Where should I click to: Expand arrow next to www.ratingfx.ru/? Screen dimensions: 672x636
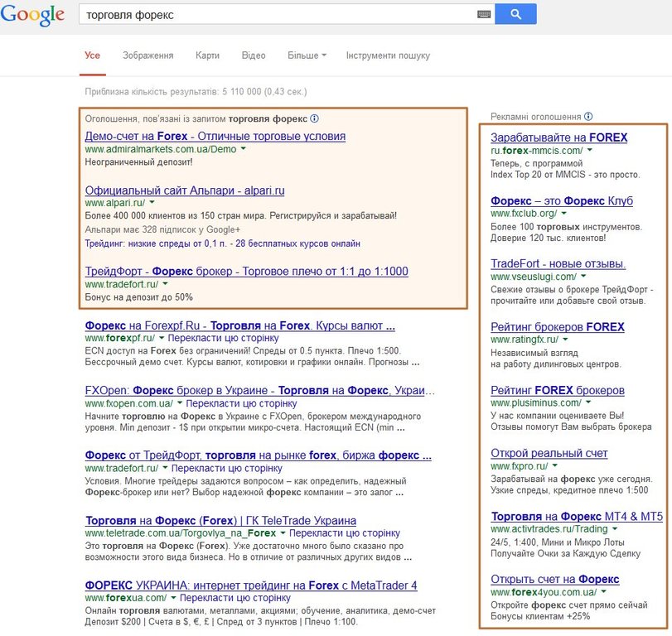tap(565, 339)
